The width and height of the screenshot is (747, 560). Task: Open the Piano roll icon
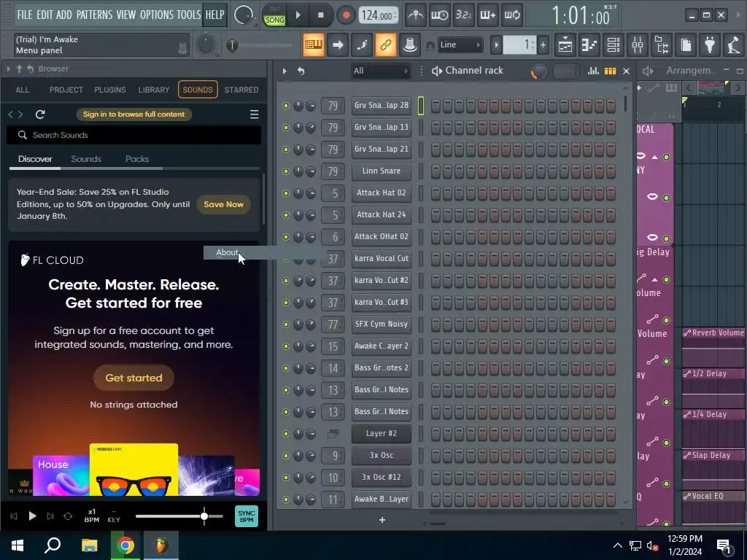coord(589,45)
